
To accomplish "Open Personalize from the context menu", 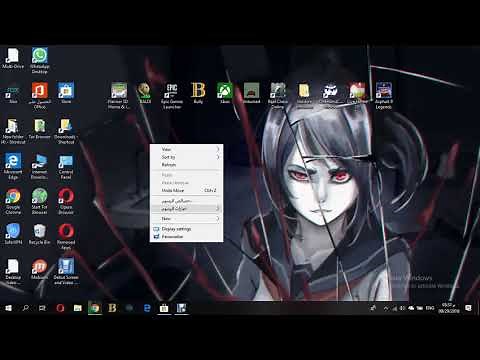I will [187, 237].
